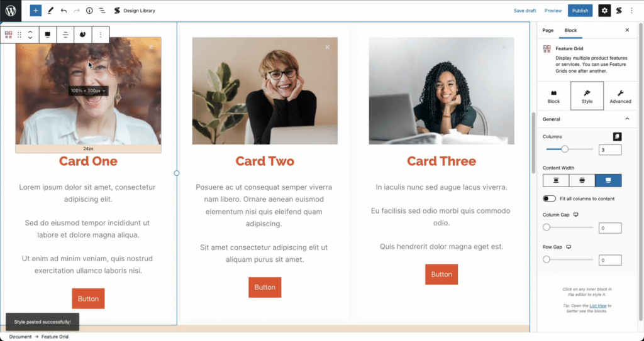Select the first Content Width alignment option
The image size is (644, 341).
(556, 181)
